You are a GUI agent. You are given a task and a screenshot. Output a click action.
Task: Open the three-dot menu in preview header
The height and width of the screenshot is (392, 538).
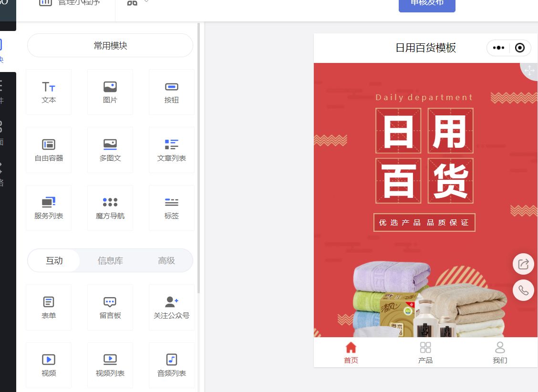pos(498,48)
